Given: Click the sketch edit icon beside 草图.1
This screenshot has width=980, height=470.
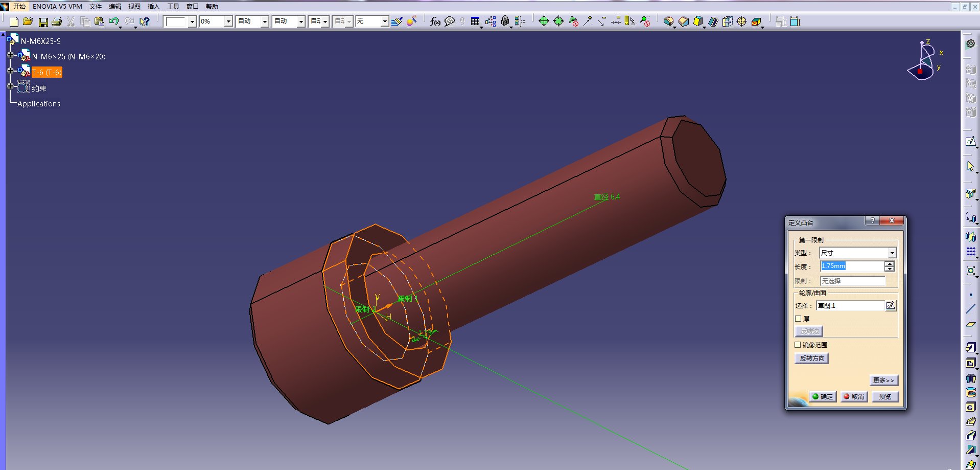Looking at the screenshot, I should (891, 305).
